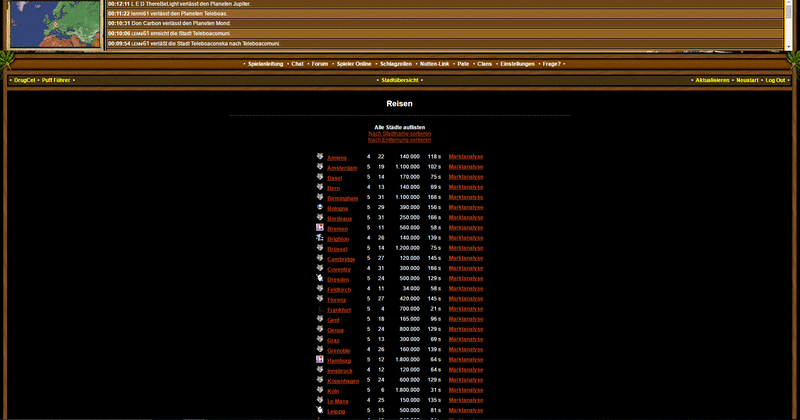Open DrugCel in the yellow submenu
This screenshot has height=420, width=800.
[24, 80]
